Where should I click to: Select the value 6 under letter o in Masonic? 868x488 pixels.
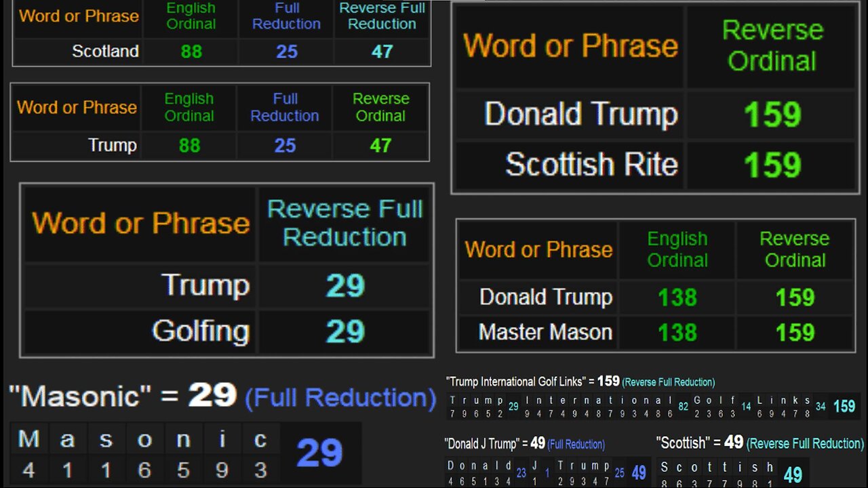[x=145, y=470]
